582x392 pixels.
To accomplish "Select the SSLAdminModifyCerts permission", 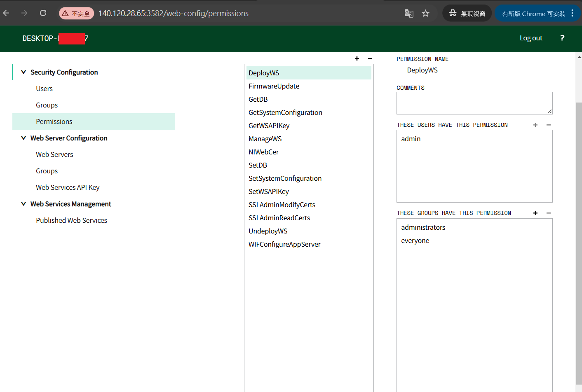I will pyautogui.click(x=309, y=205).
